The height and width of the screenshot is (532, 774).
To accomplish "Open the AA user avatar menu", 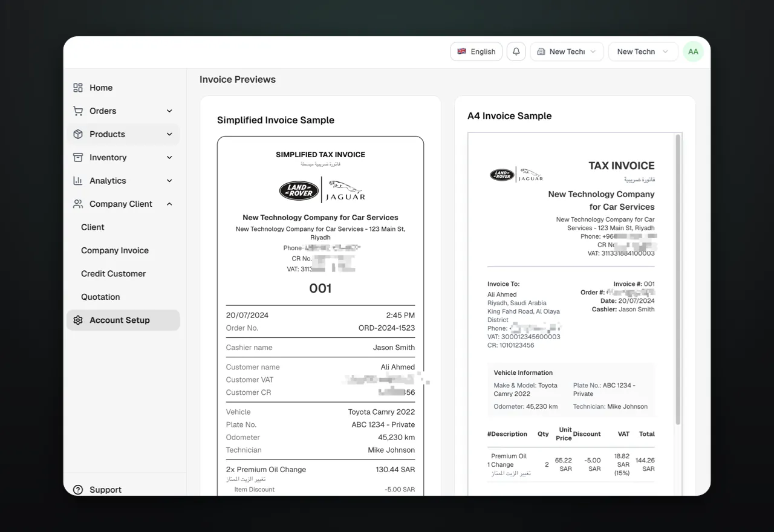I will pos(693,51).
